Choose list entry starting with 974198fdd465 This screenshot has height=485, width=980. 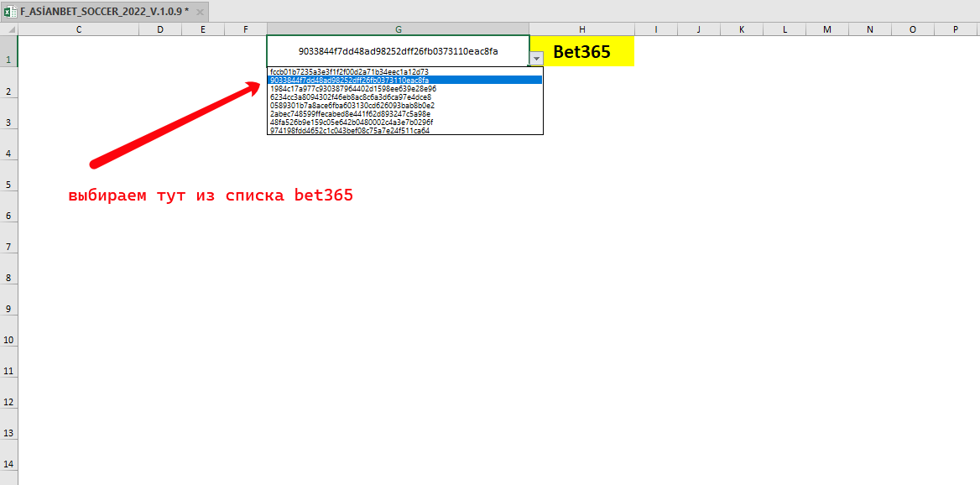(350, 130)
